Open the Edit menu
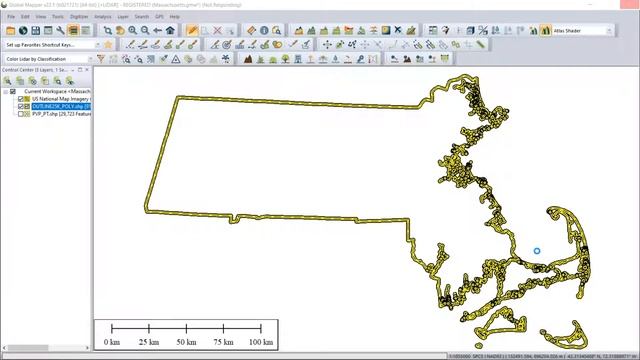Viewport: 640px width, 360px height. tap(25, 17)
